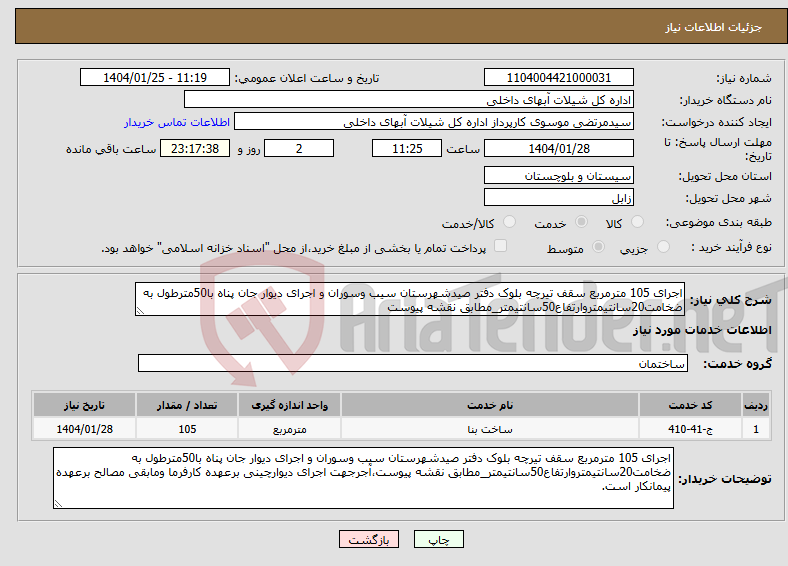
Task: Click the تاریخ نیاز column header
Action: (x=84, y=405)
